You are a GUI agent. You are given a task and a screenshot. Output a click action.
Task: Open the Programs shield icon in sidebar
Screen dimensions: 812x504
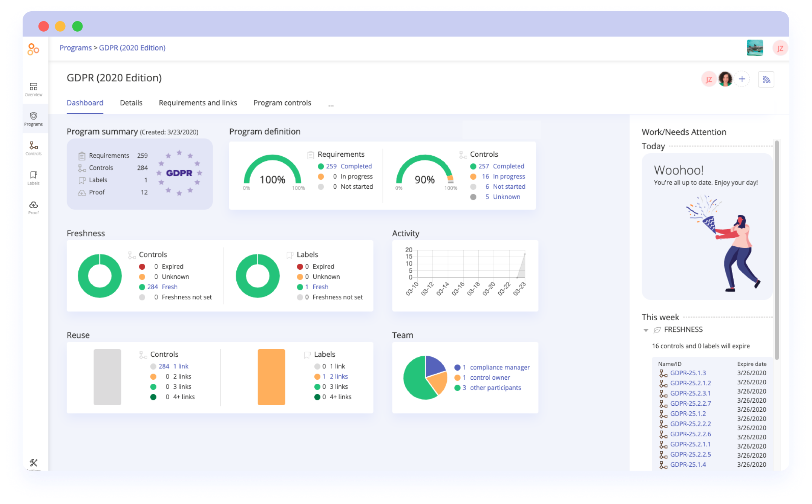[34, 119]
